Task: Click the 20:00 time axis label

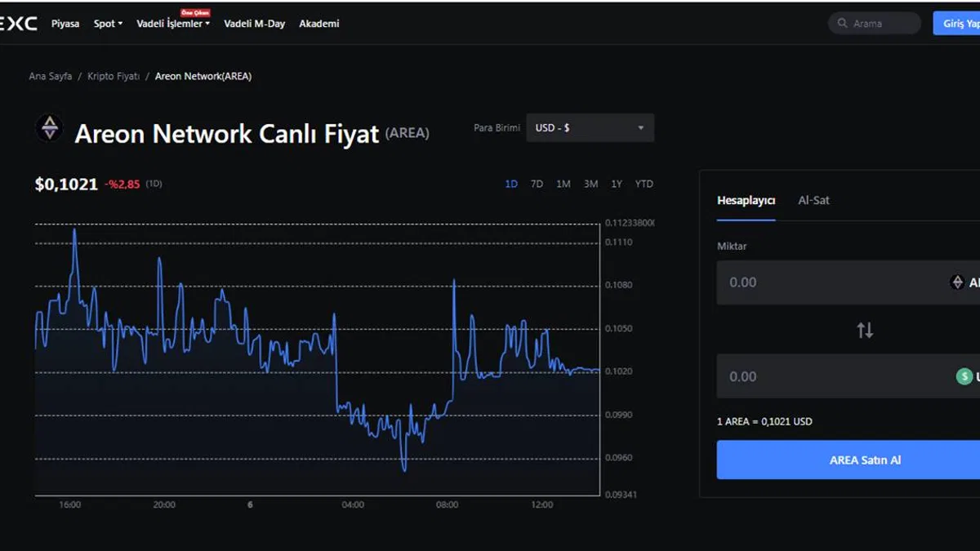Action: coord(164,505)
